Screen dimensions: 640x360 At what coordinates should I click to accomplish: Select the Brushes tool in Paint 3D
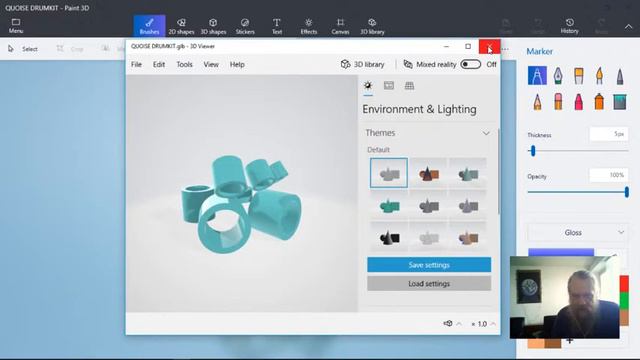coord(149,26)
